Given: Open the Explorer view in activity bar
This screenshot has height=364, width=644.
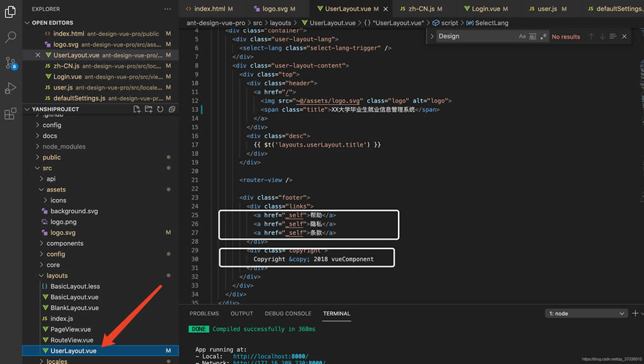Looking at the screenshot, I should pyautogui.click(x=10, y=12).
